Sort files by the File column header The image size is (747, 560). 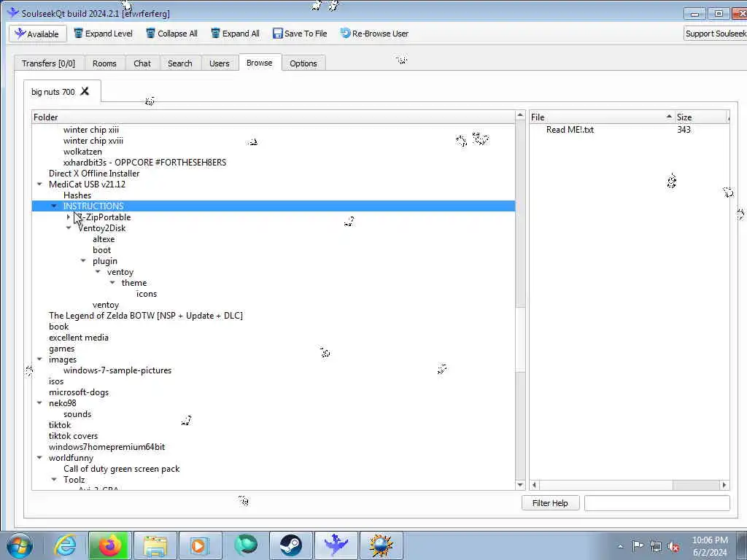tap(602, 117)
